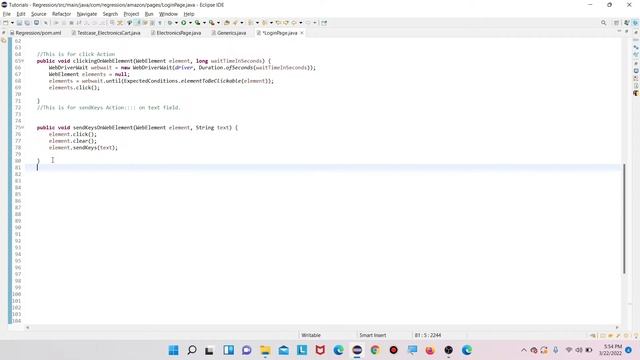Open the Edit menu
Screen dimensions: 640x360
point(21,14)
